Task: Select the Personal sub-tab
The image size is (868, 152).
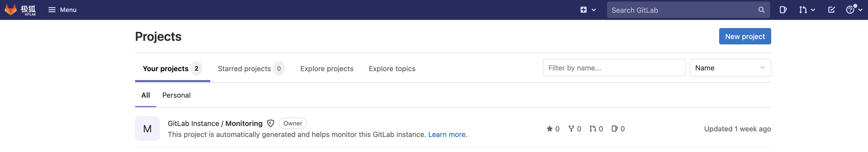Action: coord(176,95)
